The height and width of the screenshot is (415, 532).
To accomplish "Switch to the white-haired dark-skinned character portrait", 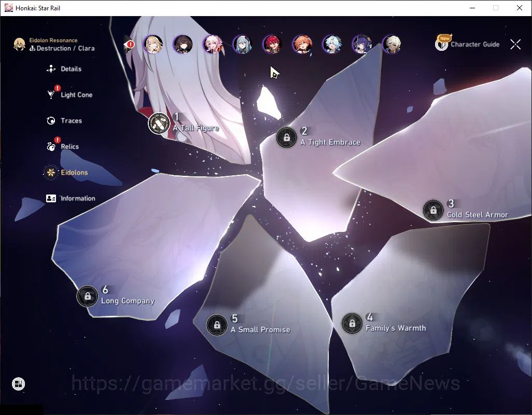I will pos(392,45).
